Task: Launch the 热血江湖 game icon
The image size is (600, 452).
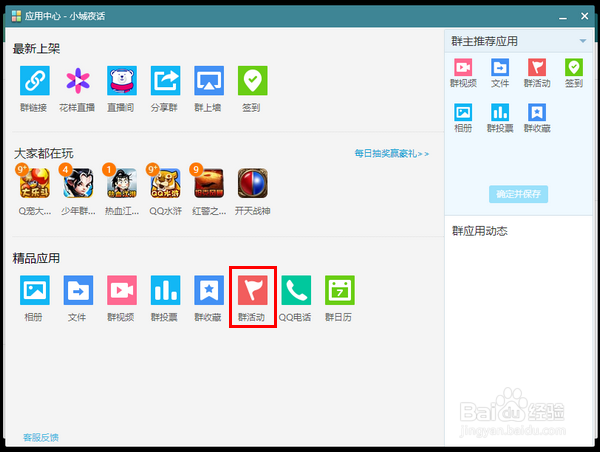Action: pos(122,183)
